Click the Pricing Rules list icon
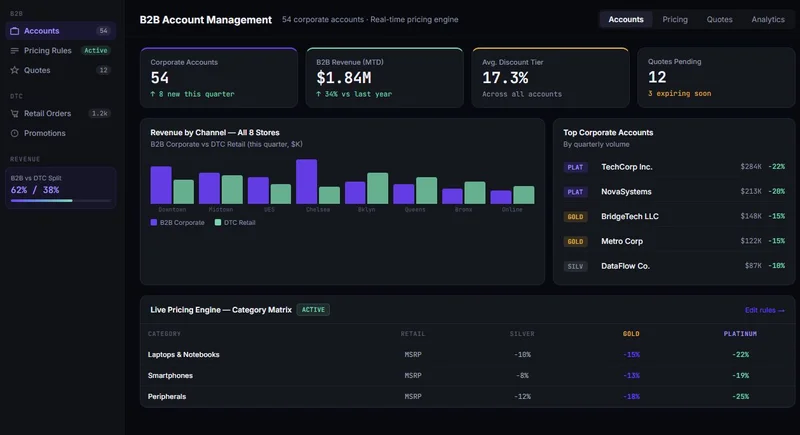 tap(15, 50)
